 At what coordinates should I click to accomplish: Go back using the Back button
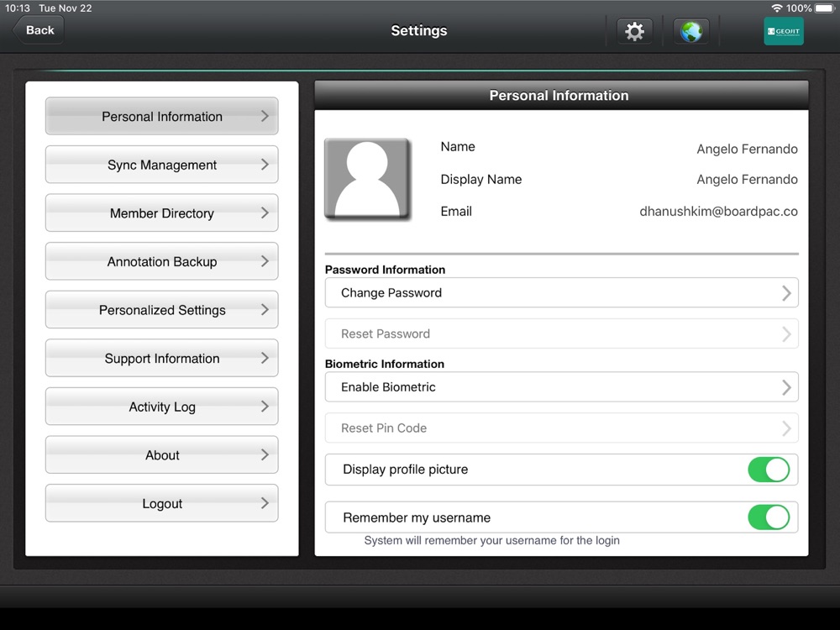click(x=38, y=30)
